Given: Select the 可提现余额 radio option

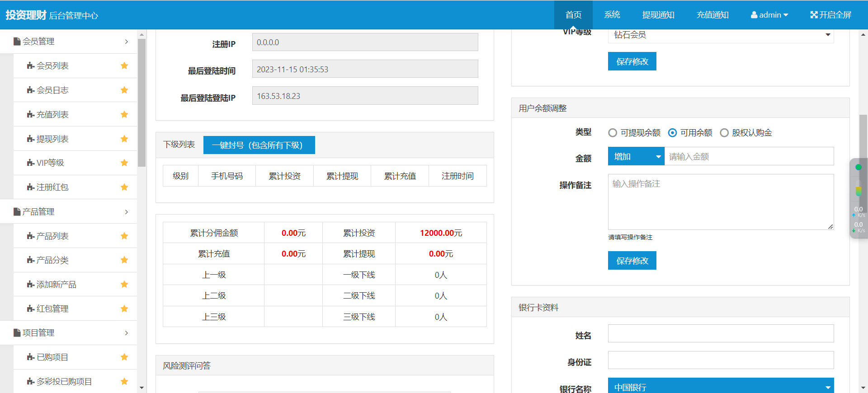Looking at the screenshot, I should (x=613, y=133).
